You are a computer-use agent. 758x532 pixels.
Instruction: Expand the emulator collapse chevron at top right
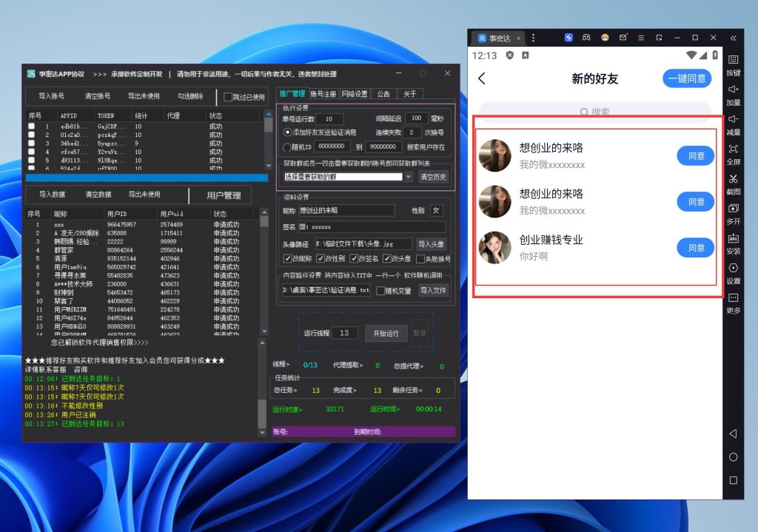click(733, 38)
